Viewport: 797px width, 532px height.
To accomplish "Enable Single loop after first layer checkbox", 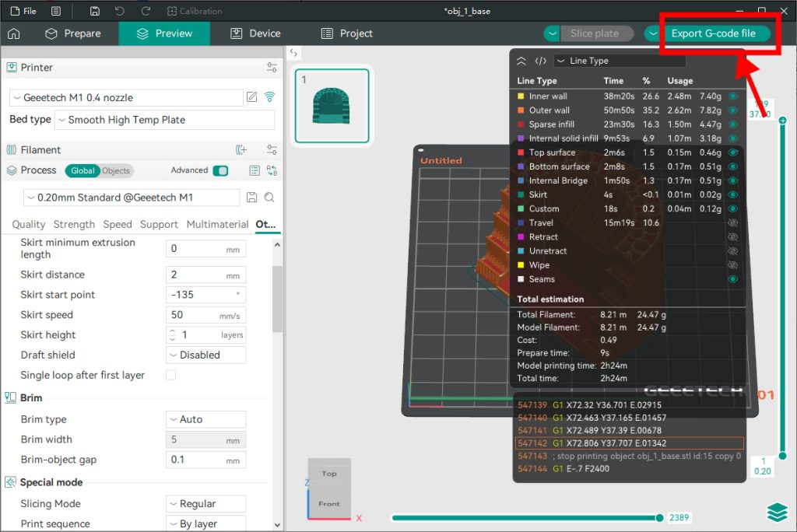I will pyautogui.click(x=170, y=375).
